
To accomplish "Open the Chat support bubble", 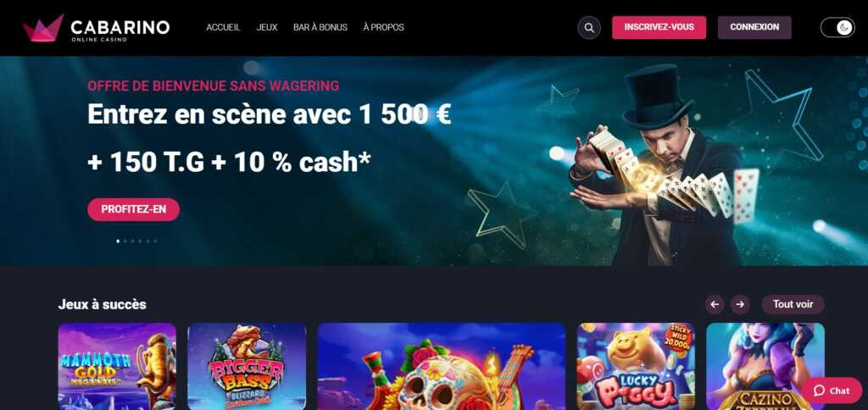I will [832, 391].
